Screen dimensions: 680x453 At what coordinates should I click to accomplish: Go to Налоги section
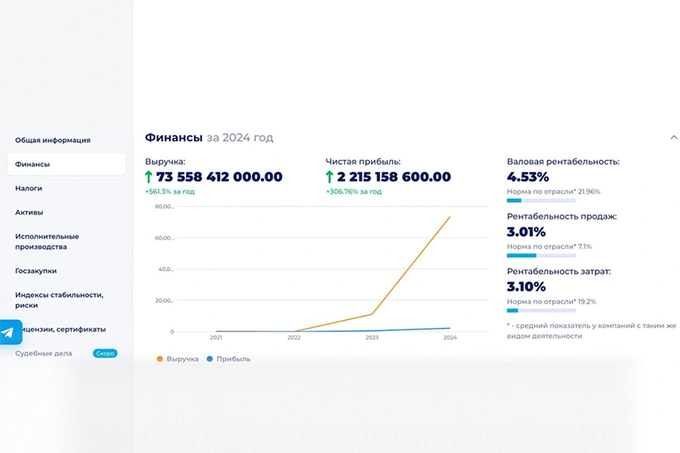tap(29, 188)
